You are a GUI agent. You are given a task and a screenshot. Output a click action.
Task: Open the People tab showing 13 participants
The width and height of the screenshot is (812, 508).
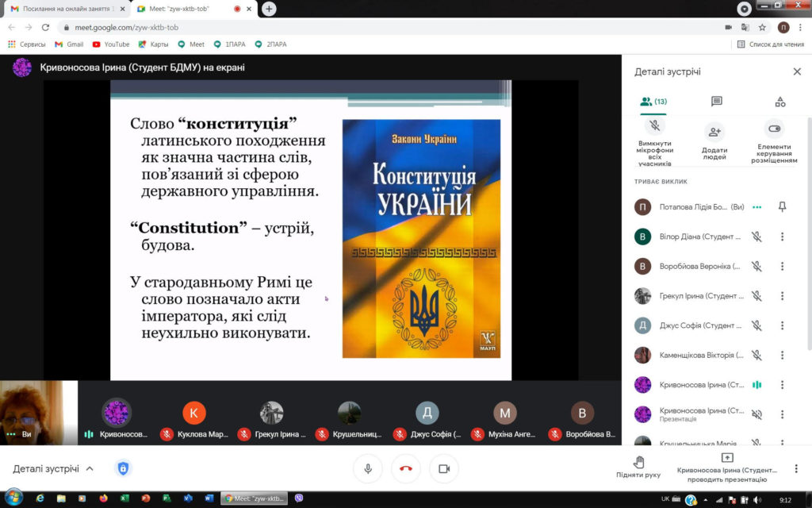653,102
